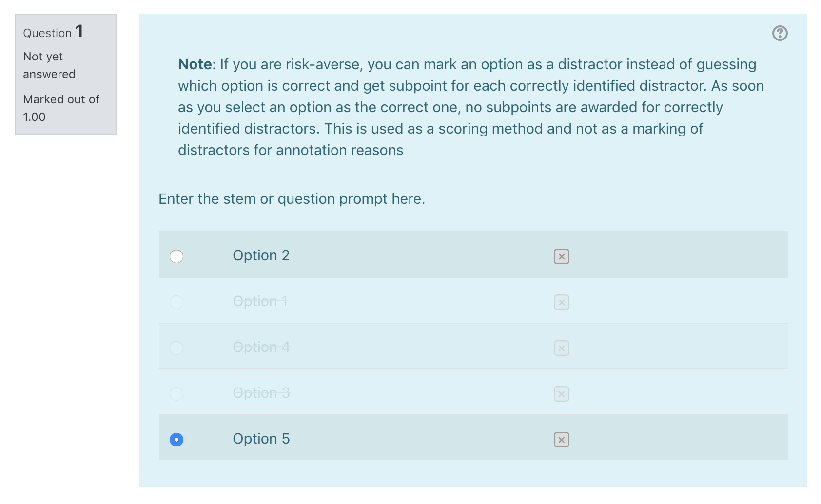The width and height of the screenshot is (821, 504).
Task: Unmark Option 4 distractor cross
Action: 561,348
